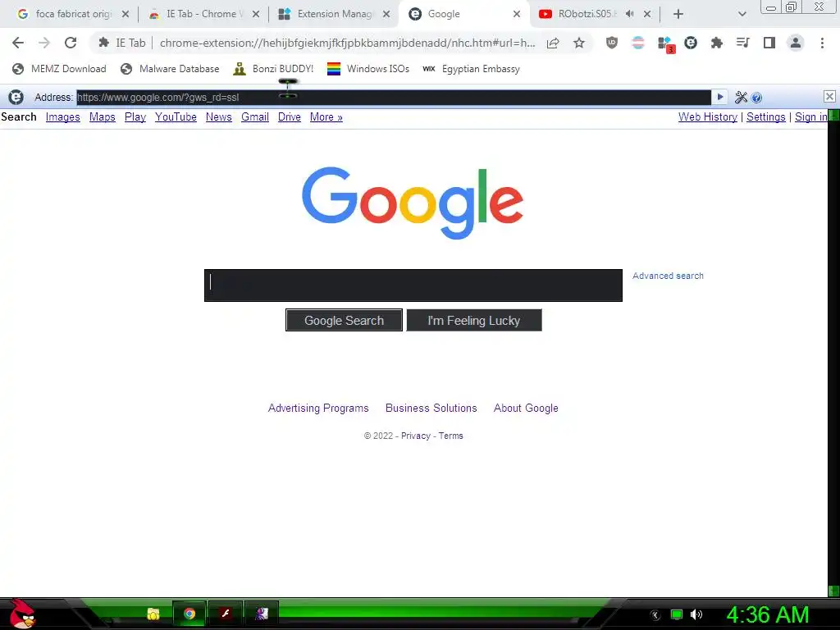Open the Google Settings link
This screenshot has height=630, width=840.
765,116
